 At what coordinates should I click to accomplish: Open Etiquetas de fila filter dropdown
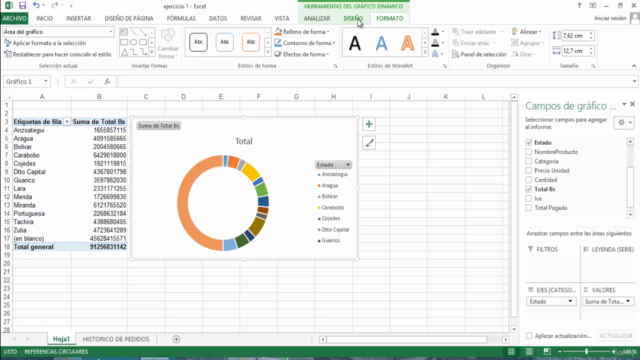pyautogui.click(x=67, y=122)
